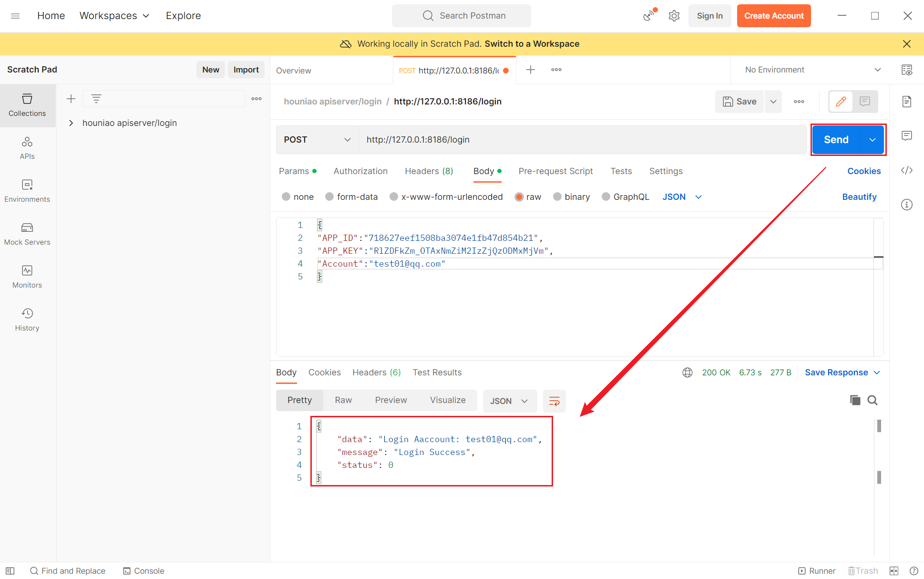Screen dimensions: 924x579
Task: Open request more actions next to Save
Action: 799,102
